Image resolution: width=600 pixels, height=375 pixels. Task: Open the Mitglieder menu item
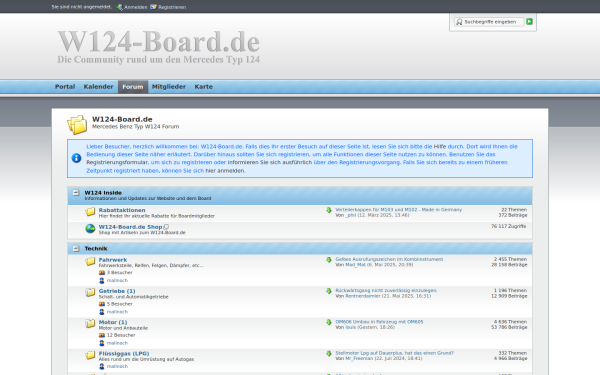[x=169, y=87]
